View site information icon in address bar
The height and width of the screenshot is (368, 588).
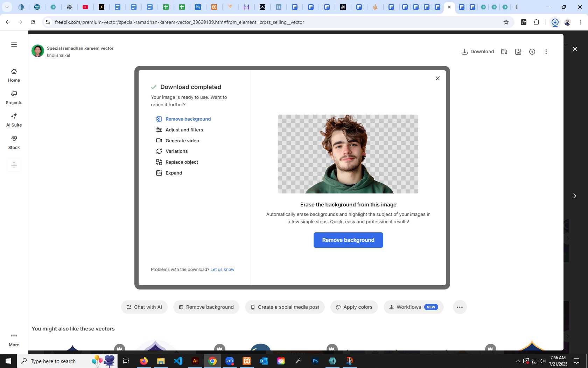(x=48, y=22)
